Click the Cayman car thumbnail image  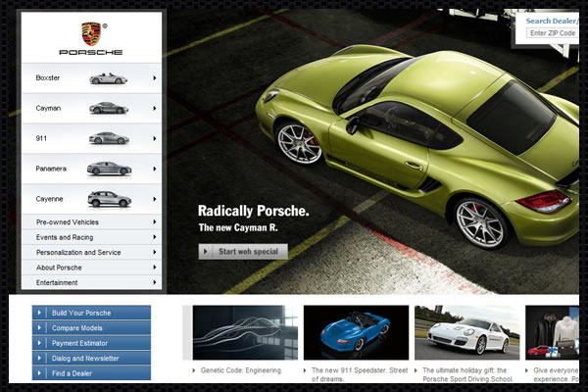click(x=109, y=108)
